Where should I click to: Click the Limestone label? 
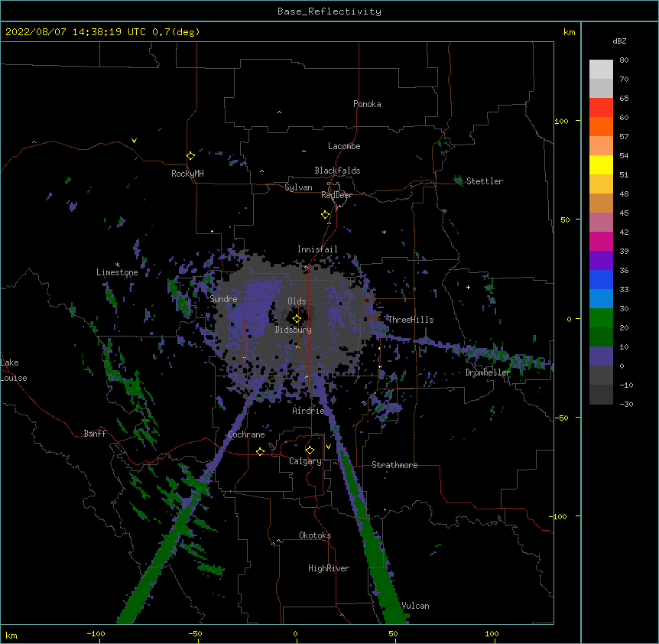click(x=117, y=272)
